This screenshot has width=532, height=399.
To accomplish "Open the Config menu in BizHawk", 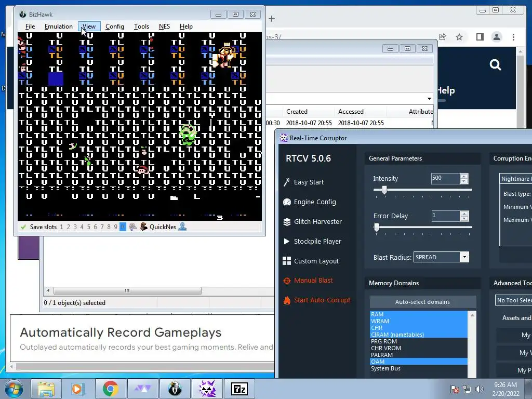I will point(115,26).
